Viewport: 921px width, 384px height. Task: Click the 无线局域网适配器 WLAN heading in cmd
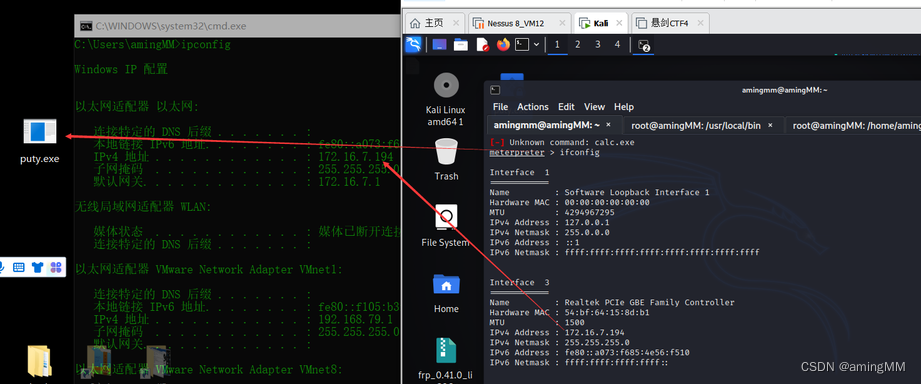[x=142, y=207]
